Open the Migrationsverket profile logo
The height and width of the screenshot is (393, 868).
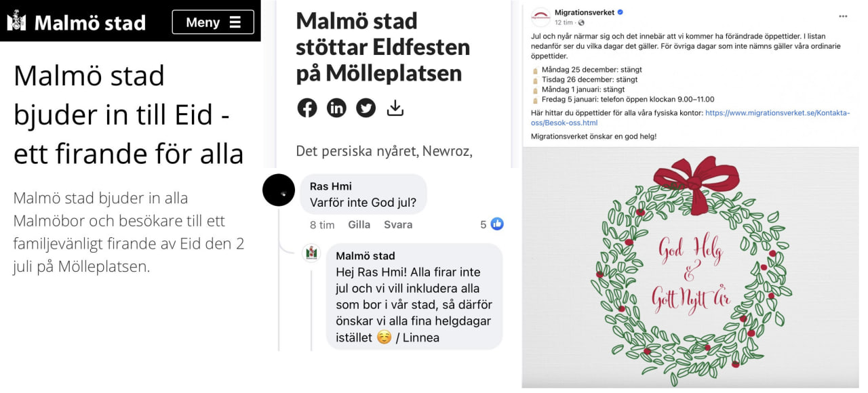pyautogui.click(x=540, y=17)
